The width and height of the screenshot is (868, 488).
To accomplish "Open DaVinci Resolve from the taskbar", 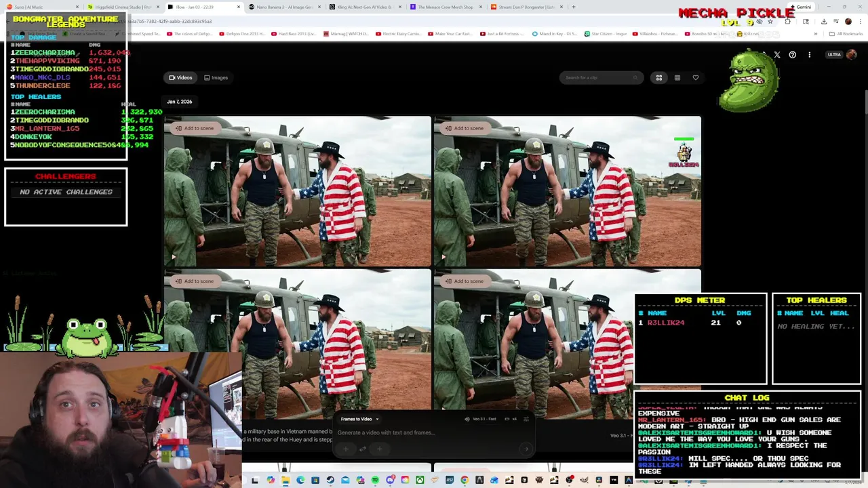I will [599, 481].
